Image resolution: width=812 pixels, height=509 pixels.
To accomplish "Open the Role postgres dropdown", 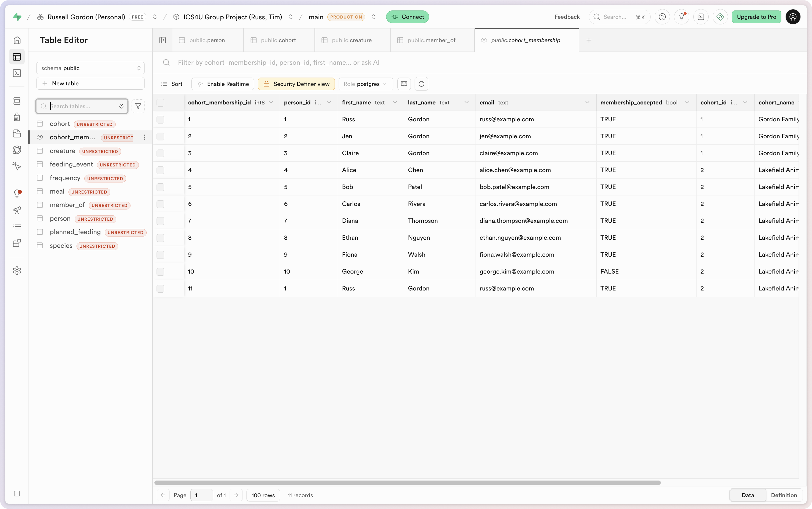I will (x=366, y=84).
